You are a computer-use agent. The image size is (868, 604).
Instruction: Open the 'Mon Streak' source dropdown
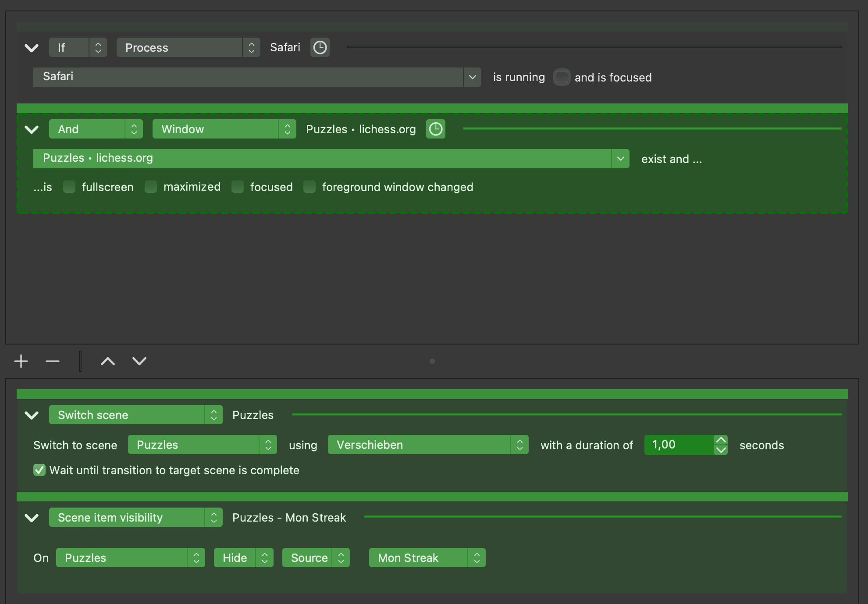click(477, 558)
